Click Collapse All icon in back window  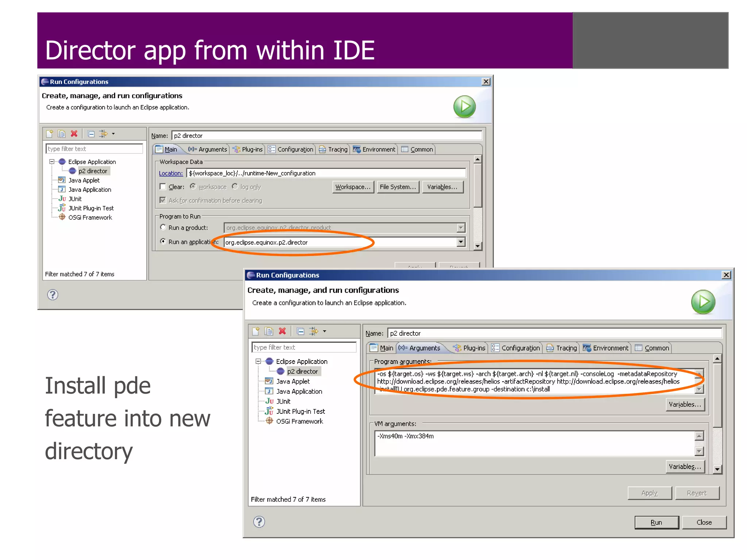(91, 134)
